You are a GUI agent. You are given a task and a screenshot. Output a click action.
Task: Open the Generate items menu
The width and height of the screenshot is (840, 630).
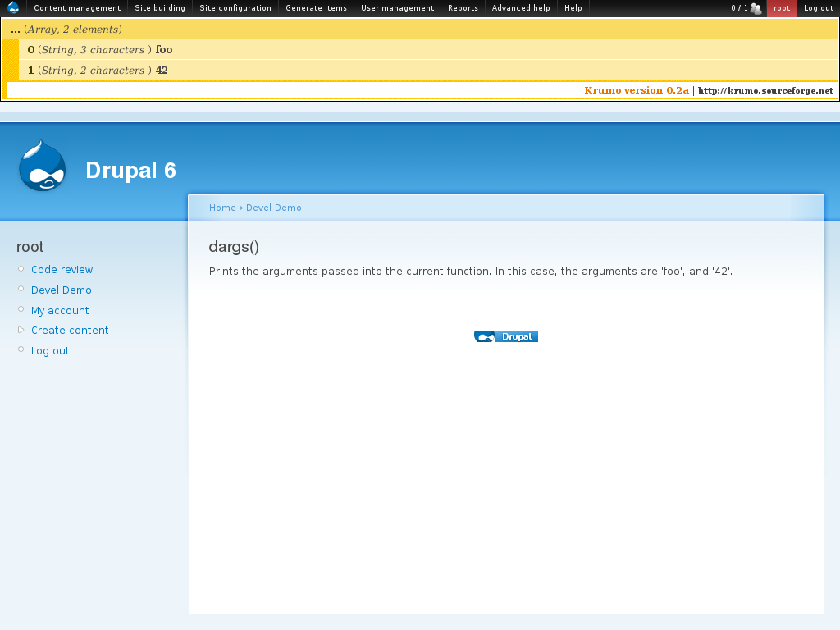pyautogui.click(x=316, y=8)
